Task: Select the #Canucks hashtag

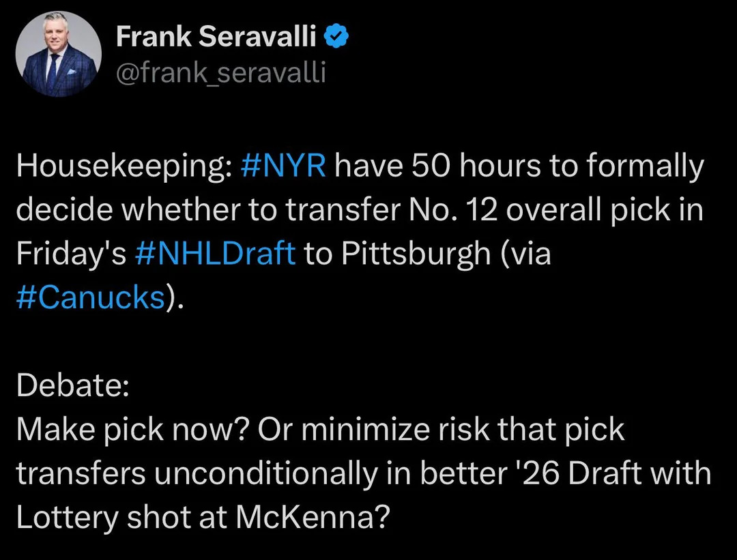Action: tap(91, 297)
